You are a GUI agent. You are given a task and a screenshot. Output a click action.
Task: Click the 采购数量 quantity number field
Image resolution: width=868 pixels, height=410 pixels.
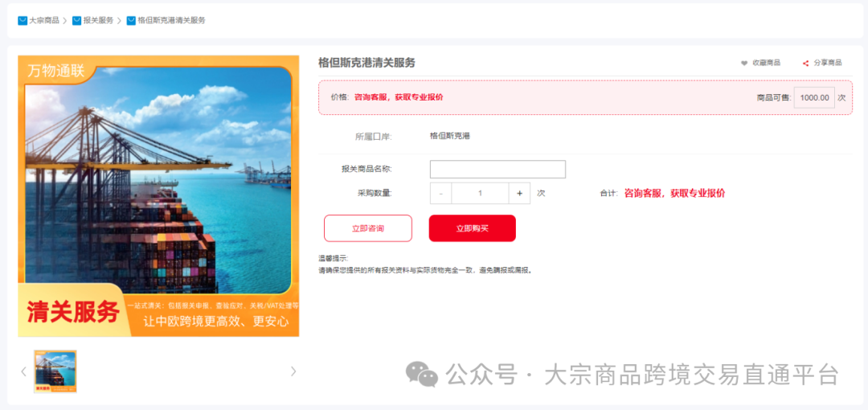[480, 193]
